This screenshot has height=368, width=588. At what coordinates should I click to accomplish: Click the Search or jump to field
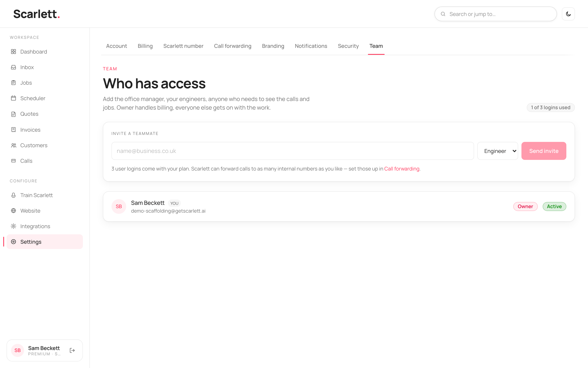coord(496,14)
